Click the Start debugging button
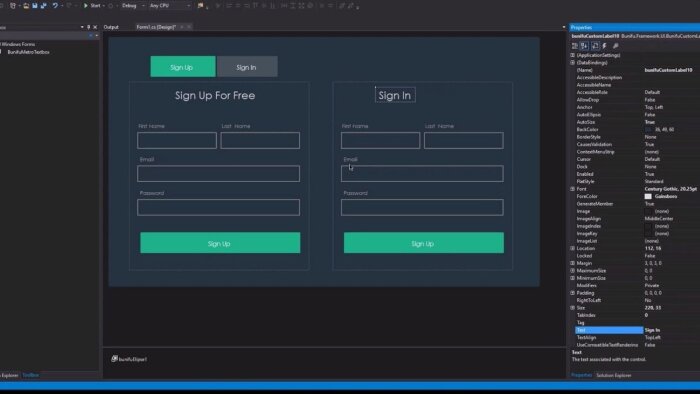The width and height of the screenshot is (700, 394). (92, 6)
